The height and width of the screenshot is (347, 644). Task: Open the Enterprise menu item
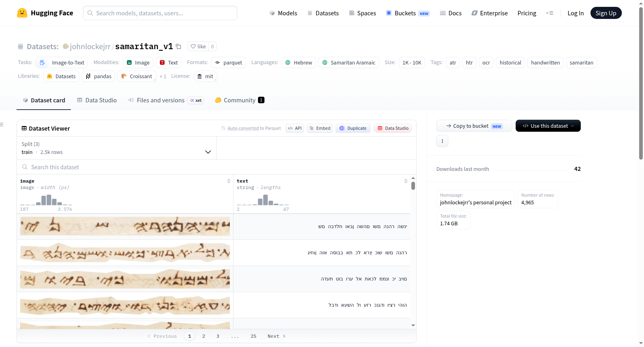[489, 13]
